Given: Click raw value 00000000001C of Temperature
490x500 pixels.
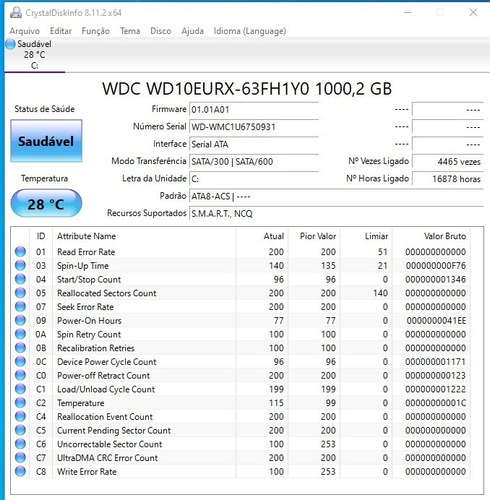Looking at the screenshot, I should [436, 403].
